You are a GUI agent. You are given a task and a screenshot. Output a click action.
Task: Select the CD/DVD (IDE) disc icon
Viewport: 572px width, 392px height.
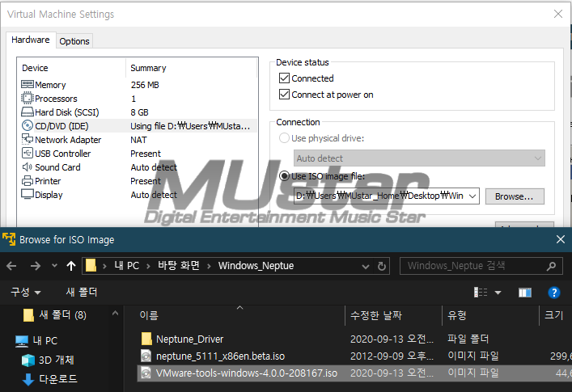28,126
